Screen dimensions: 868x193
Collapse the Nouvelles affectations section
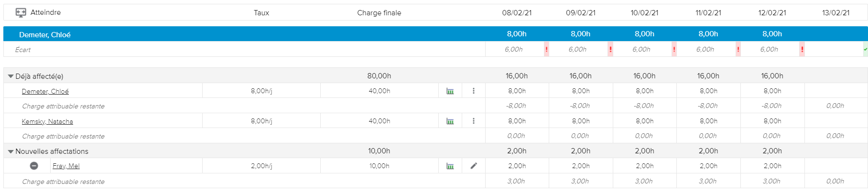[x=11, y=151]
